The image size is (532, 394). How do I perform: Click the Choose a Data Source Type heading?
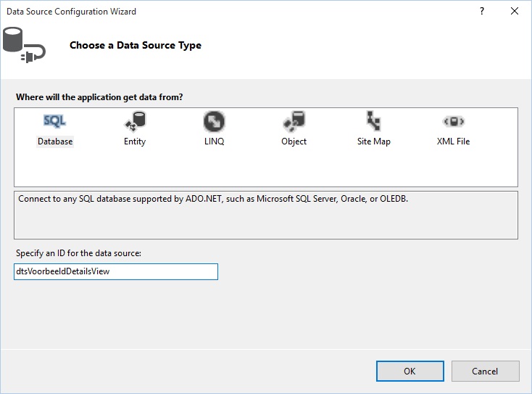click(136, 45)
